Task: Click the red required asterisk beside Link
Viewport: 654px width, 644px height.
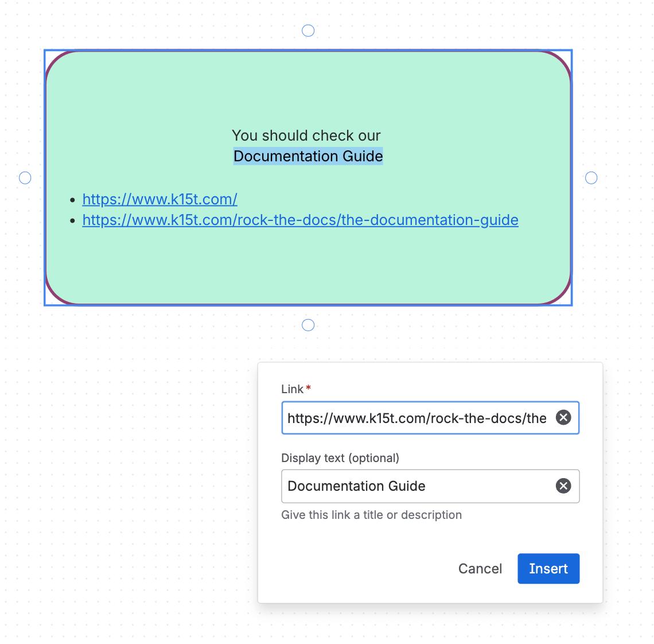Action: 309,389
